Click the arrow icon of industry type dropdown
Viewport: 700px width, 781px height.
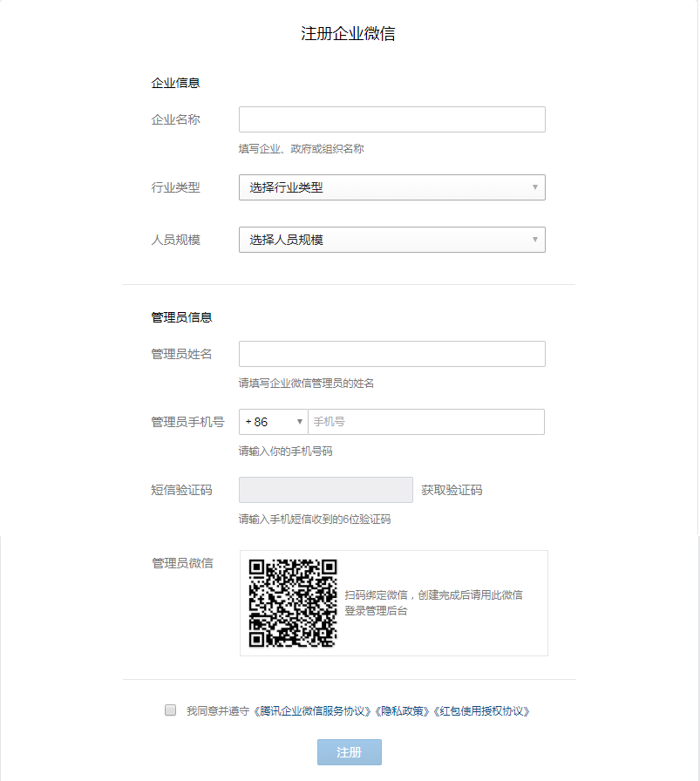[535, 187]
